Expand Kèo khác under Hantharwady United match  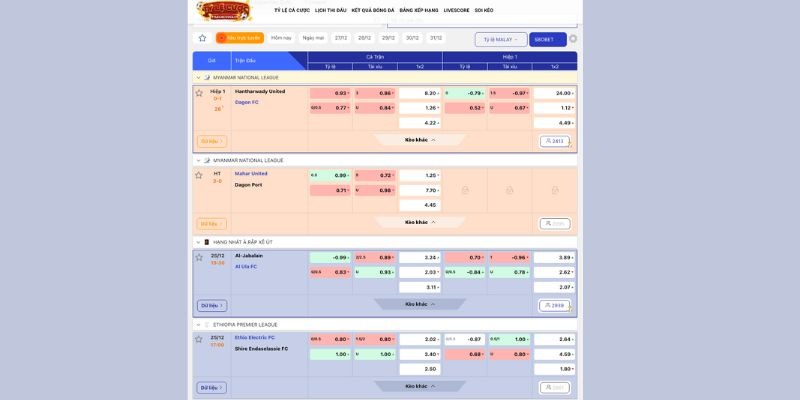point(419,140)
